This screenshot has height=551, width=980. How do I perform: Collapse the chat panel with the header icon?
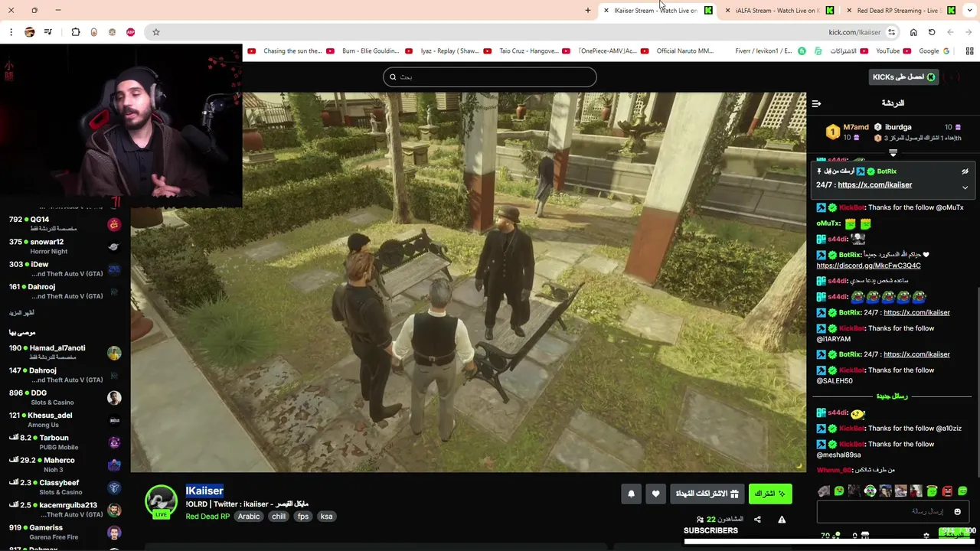[816, 103]
